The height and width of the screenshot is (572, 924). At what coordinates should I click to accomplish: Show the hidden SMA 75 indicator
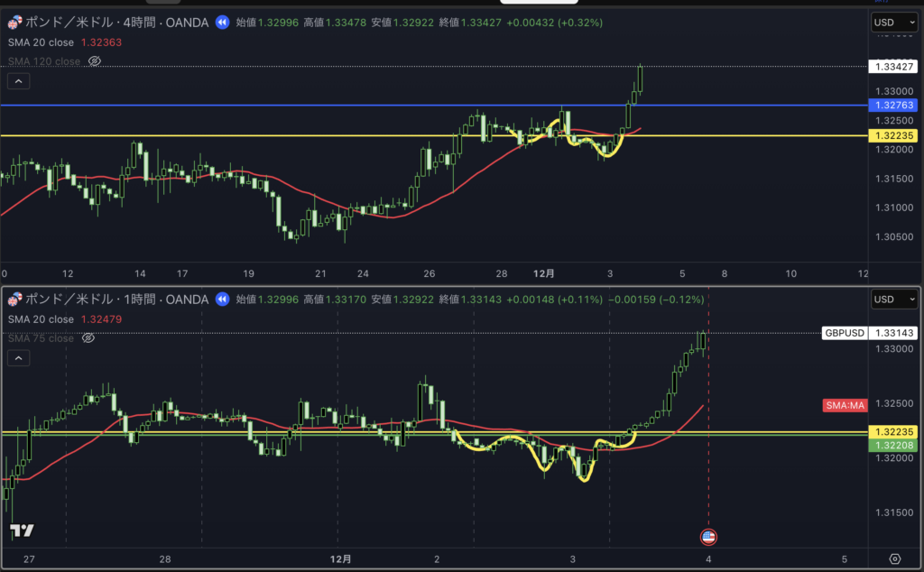click(88, 338)
